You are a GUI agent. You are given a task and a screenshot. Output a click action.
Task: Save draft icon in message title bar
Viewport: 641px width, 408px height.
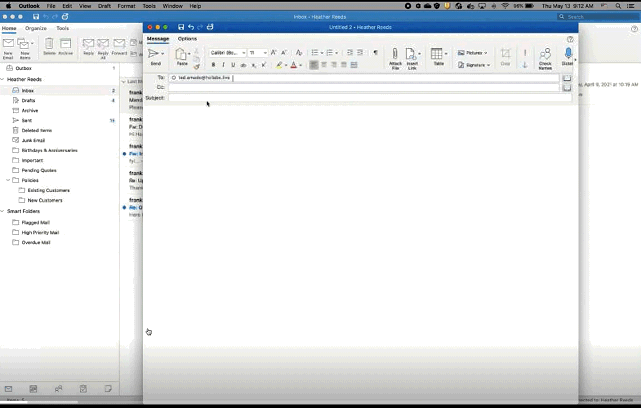click(181, 27)
